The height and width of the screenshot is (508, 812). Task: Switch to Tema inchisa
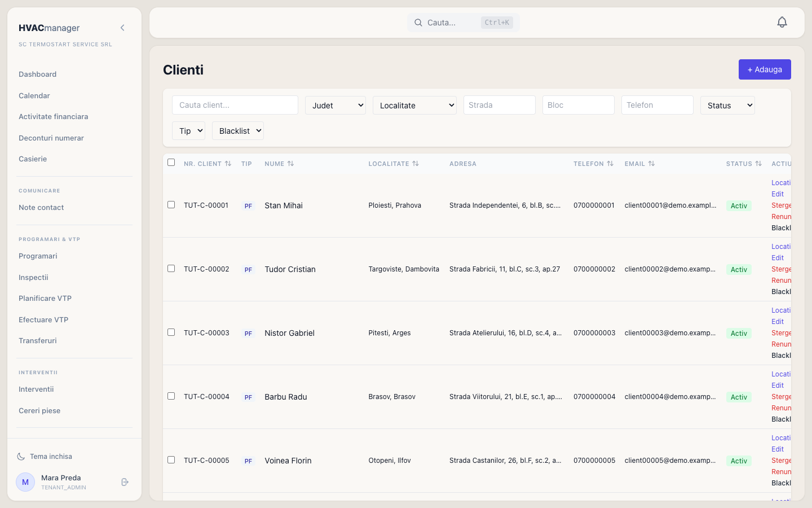coord(51,457)
